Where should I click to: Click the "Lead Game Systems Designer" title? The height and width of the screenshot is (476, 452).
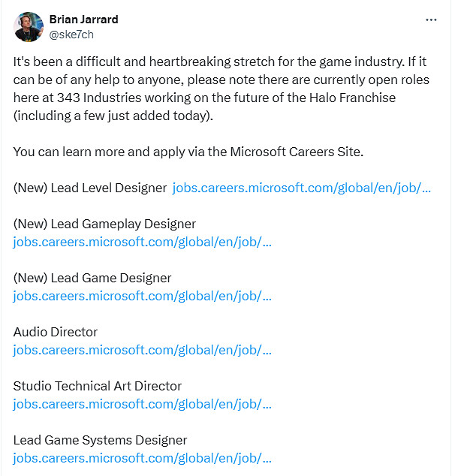tap(100, 440)
